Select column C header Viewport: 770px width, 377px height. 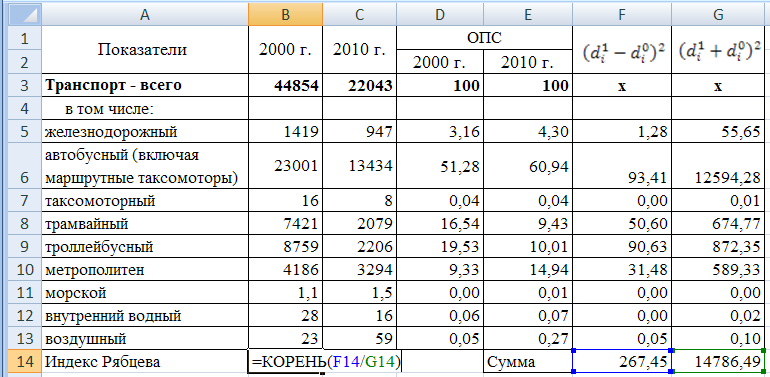(359, 14)
